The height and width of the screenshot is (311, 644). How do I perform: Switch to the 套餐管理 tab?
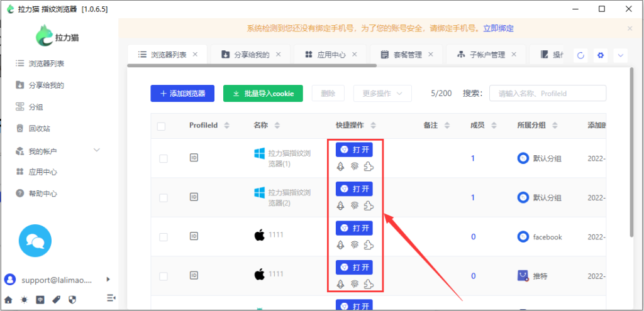tap(407, 55)
